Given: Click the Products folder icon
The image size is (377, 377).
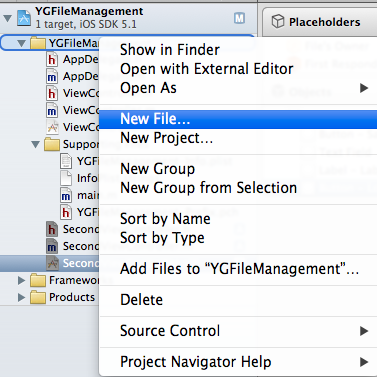Looking at the screenshot, I should click(38, 297).
